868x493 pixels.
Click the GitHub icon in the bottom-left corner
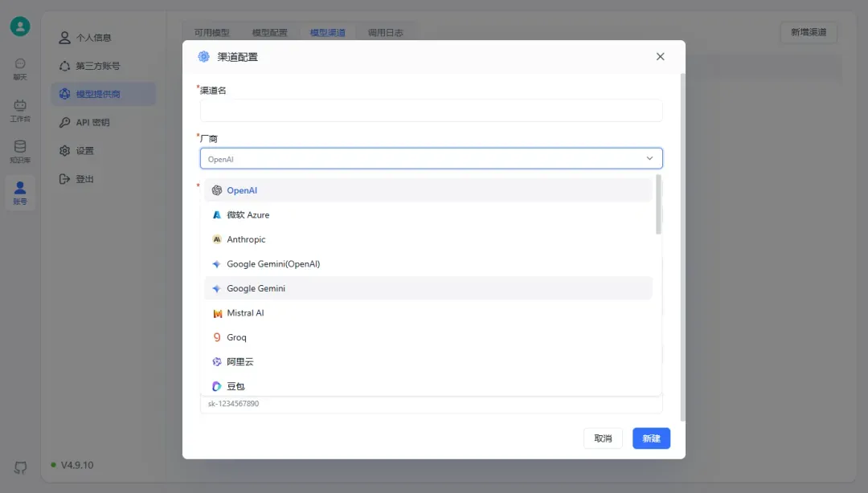tap(20, 467)
